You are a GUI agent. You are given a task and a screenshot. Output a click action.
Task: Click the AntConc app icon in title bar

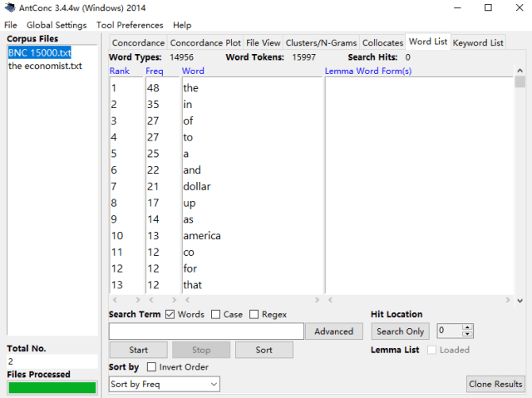click(x=10, y=7)
